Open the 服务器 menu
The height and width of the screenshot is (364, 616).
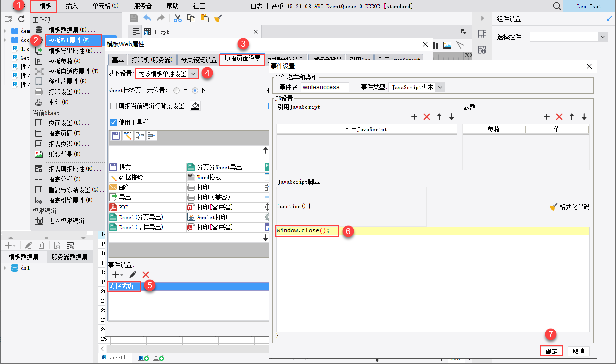click(x=143, y=6)
